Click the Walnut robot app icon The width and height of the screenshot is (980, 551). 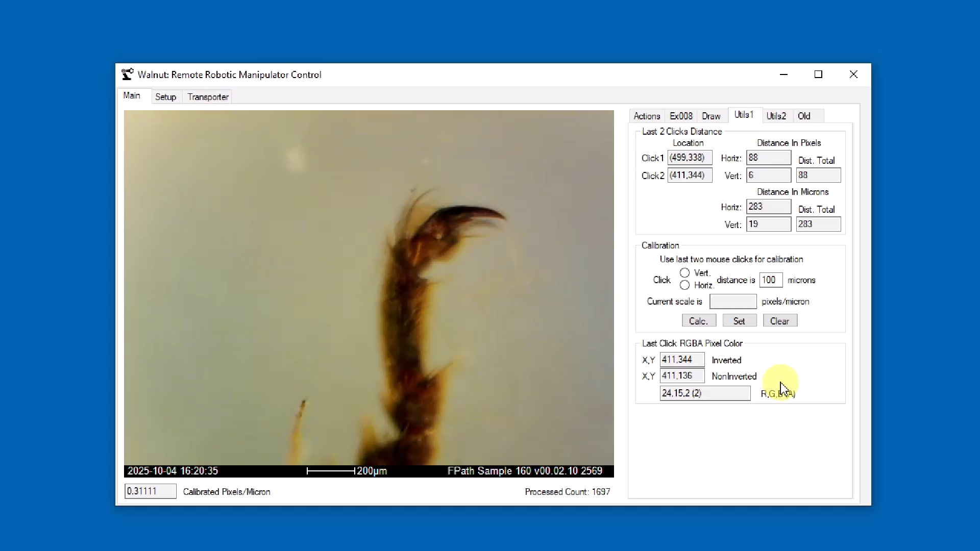[127, 74]
